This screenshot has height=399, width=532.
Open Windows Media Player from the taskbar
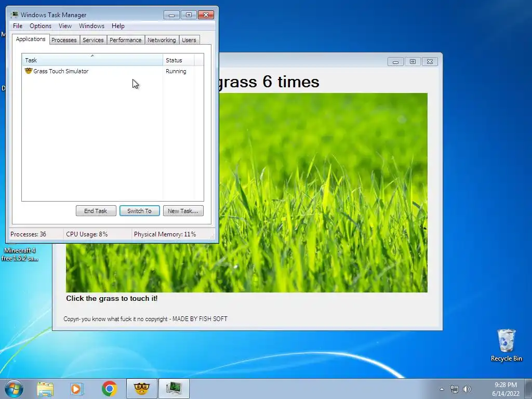tap(77, 389)
